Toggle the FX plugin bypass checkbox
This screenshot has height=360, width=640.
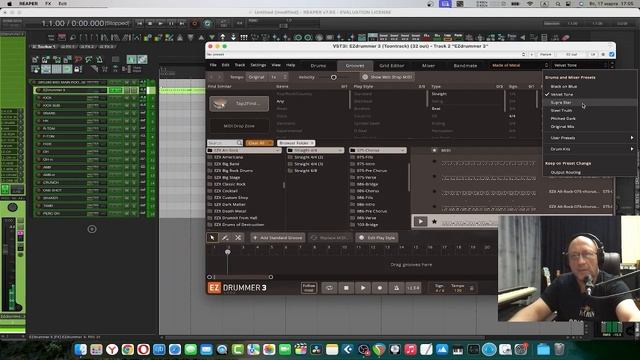(611, 54)
